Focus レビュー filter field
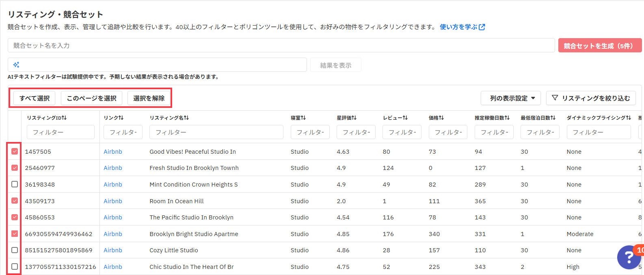The height and width of the screenshot is (275, 644). (x=402, y=132)
